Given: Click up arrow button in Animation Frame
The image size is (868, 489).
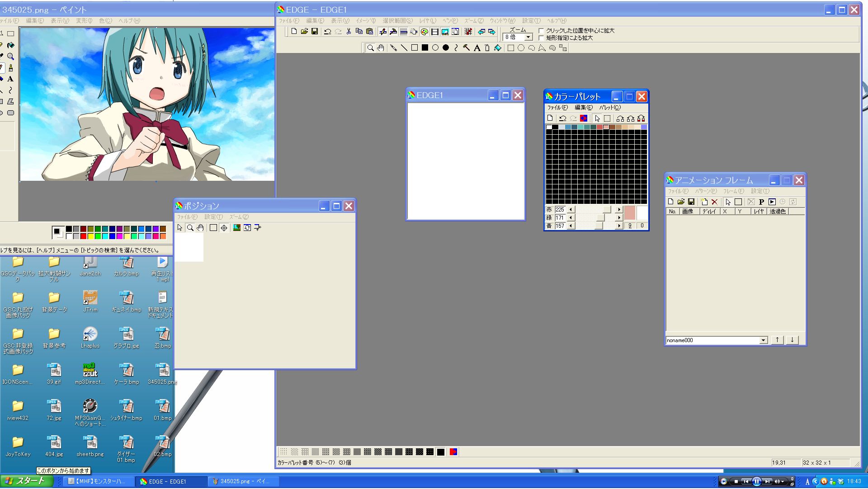Looking at the screenshot, I should click(777, 340).
